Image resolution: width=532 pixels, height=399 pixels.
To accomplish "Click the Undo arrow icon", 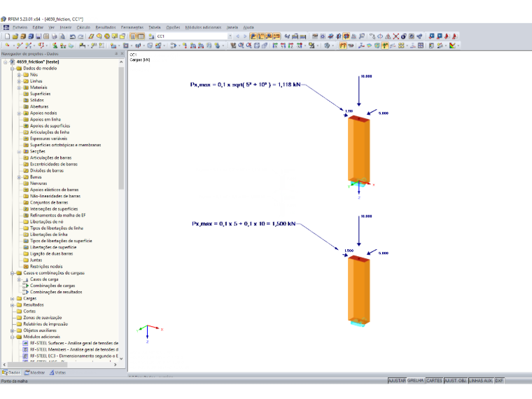I will 73,36.
